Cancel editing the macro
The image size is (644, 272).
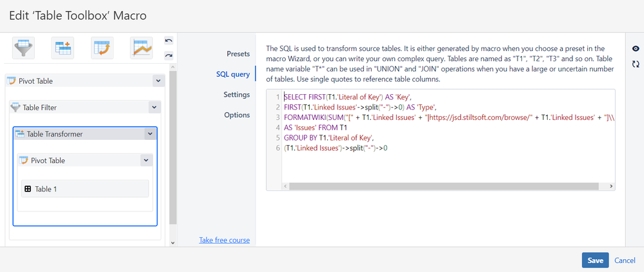click(x=625, y=260)
